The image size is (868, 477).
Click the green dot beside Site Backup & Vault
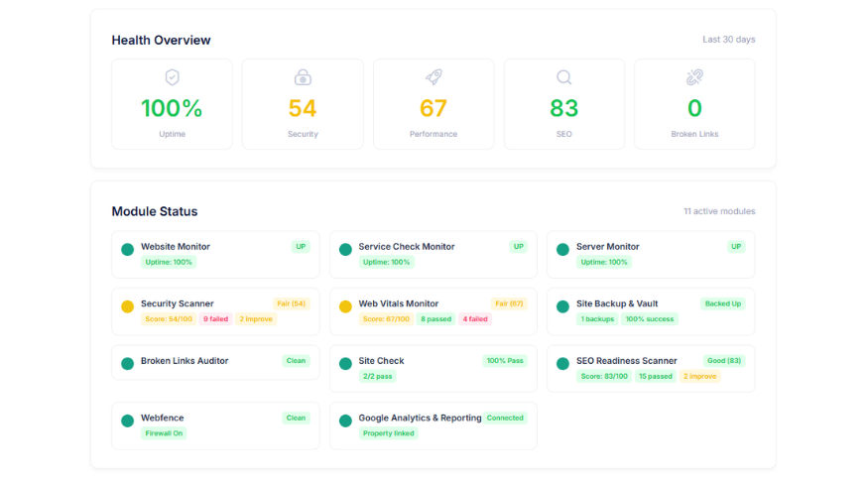click(x=563, y=306)
